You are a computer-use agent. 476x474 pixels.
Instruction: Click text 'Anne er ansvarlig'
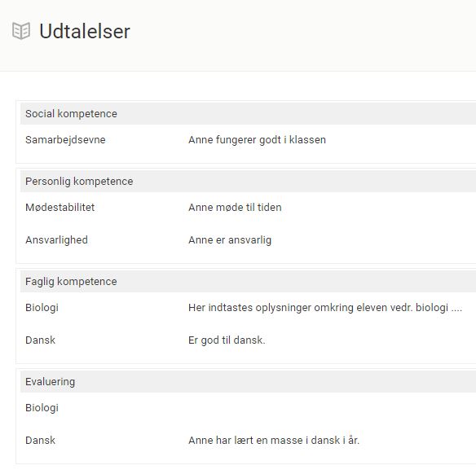tap(230, 240)
